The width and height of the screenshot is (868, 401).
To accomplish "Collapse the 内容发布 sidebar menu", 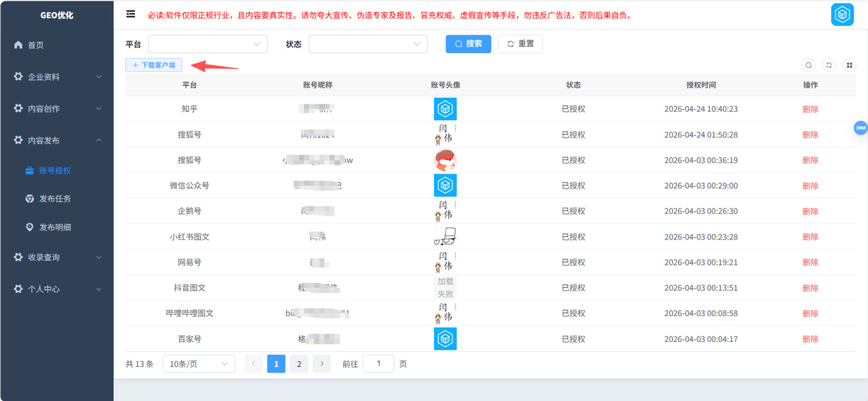I will pyautogui.click(x=57, y=140).
